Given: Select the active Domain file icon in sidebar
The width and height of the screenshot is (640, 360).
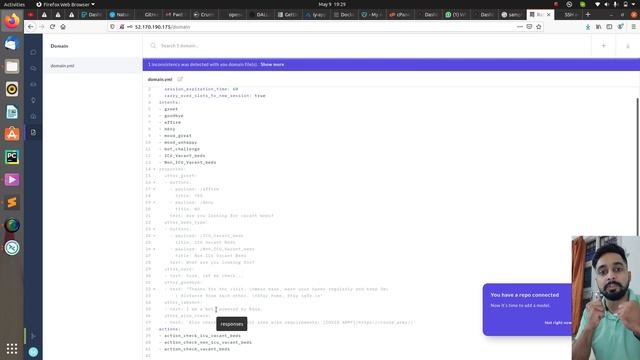Looking at the screenshot, I should click(33, 132).
